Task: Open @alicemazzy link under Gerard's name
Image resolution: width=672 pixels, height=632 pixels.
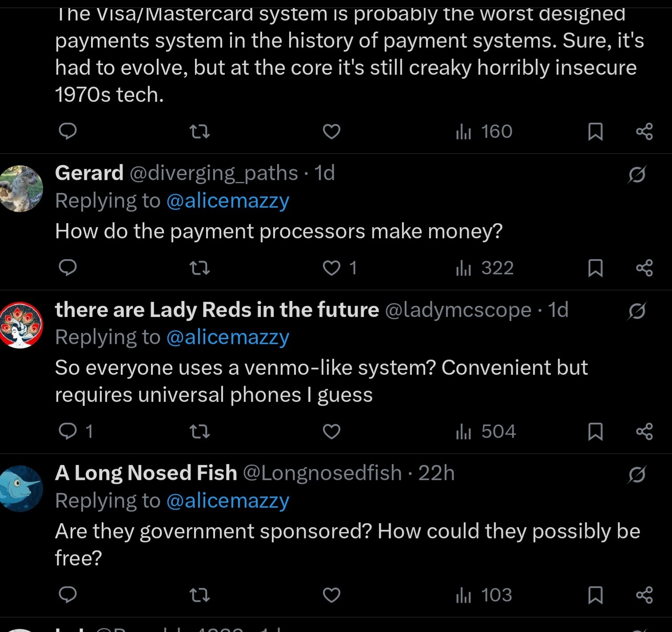Action: pyautogui.click(x=228, y=201)
